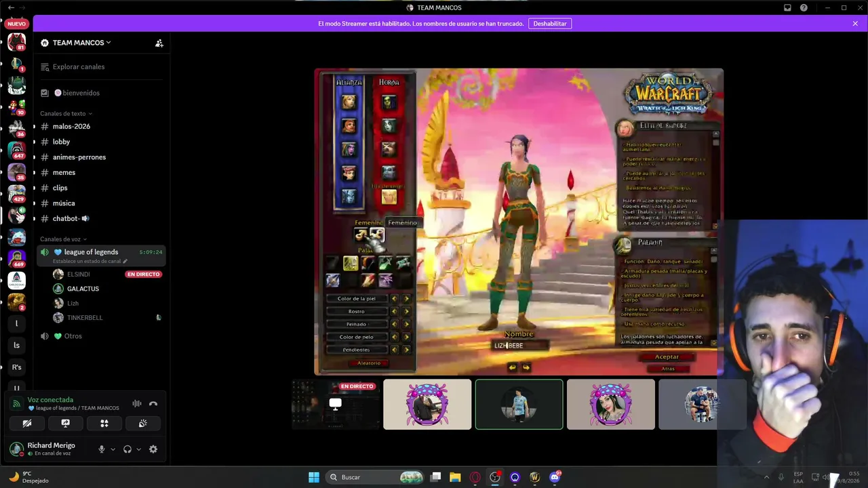The height and width of the screenshot is (488, 868).
Task: Open headphones output options arrow
Action: pos(138,449)
